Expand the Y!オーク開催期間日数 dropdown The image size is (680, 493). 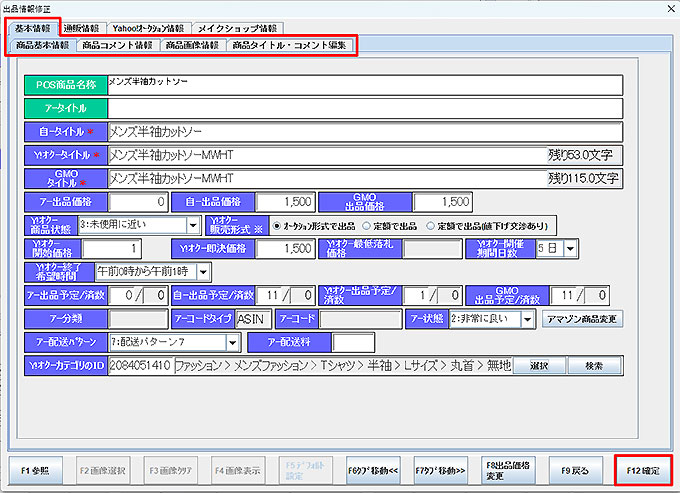(571, 247)
